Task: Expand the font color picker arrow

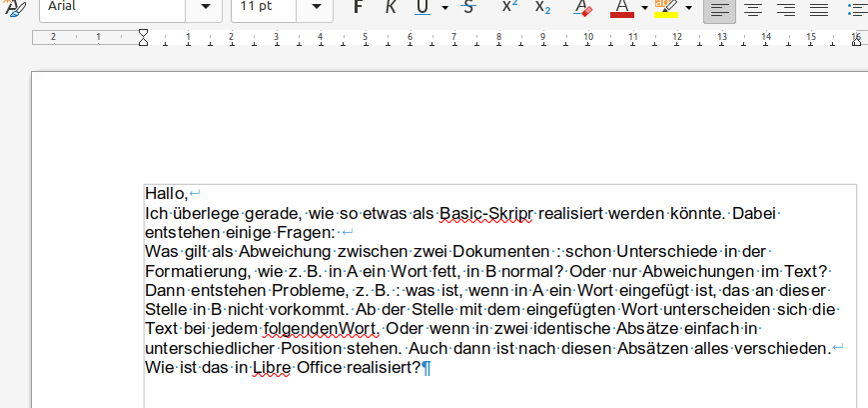Action: click(x=644, y=8)
